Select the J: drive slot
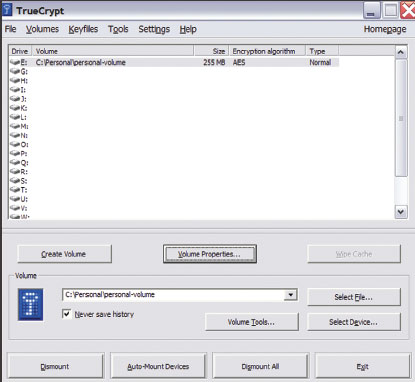Screen dimensions: 415x382 tap(18, 99)
